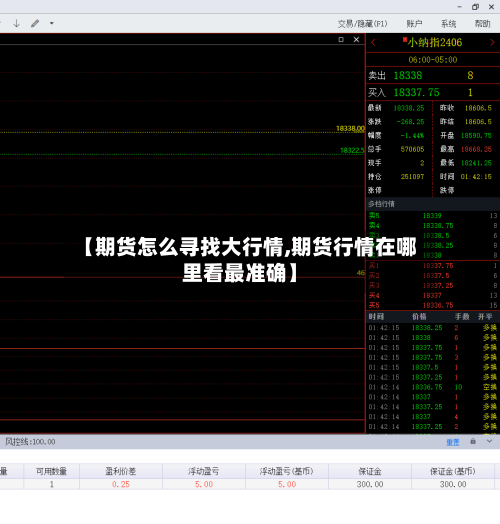This screenshot has height=524, width=500.
Task: Collapse bottom panel with chevron down
Action: click(x=489, y=441)
